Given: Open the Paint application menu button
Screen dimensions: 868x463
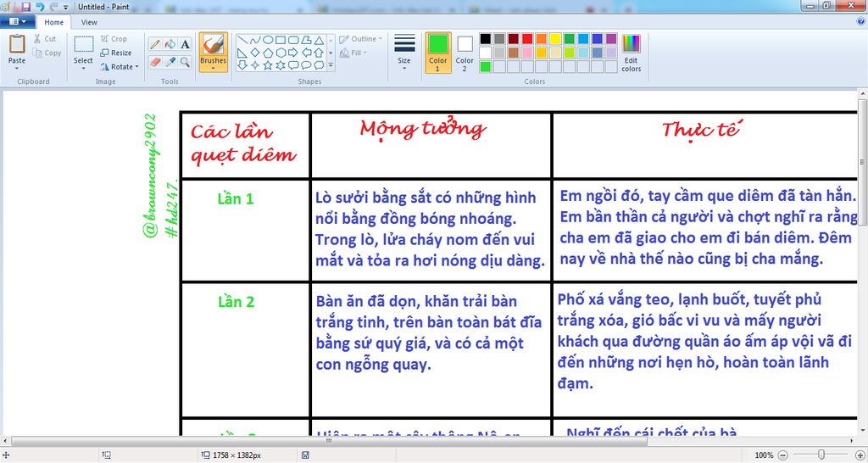Looking at the screenshot, I should tap(18, 22).
